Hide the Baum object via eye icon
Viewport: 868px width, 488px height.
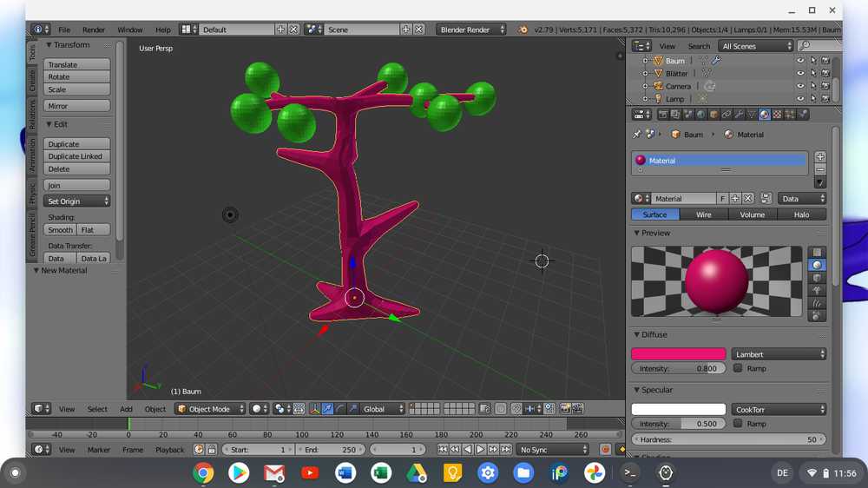(x=800, y=61)
